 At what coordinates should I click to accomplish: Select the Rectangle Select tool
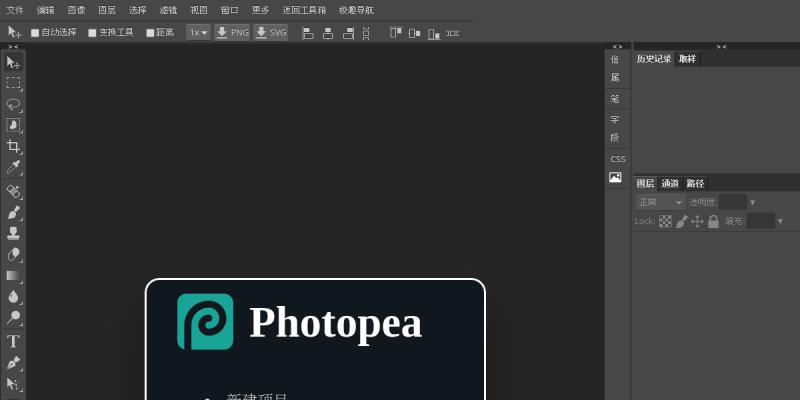point(13,83)
